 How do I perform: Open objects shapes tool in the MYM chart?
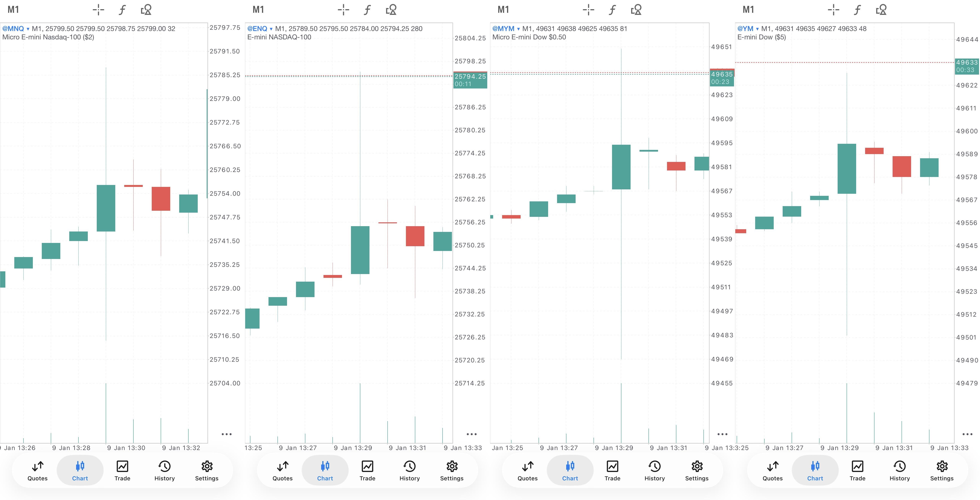(636, 10)
